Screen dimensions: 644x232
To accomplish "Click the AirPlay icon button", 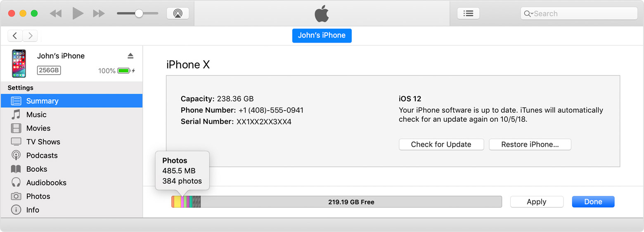I will (x=178, y=13).
